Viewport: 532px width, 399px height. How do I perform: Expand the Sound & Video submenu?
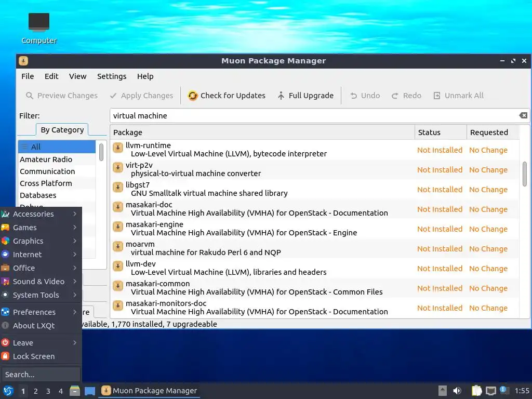coord(41,282)
